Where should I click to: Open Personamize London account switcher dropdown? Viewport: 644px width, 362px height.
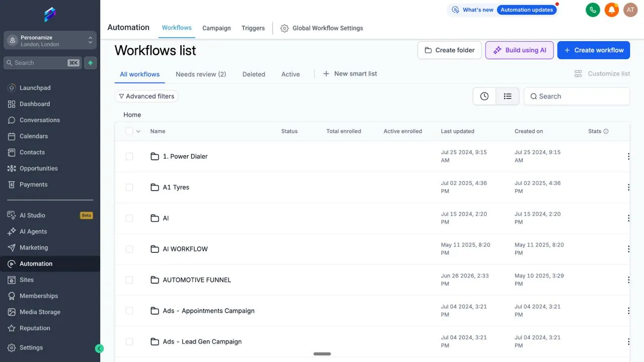click(50, 41)
